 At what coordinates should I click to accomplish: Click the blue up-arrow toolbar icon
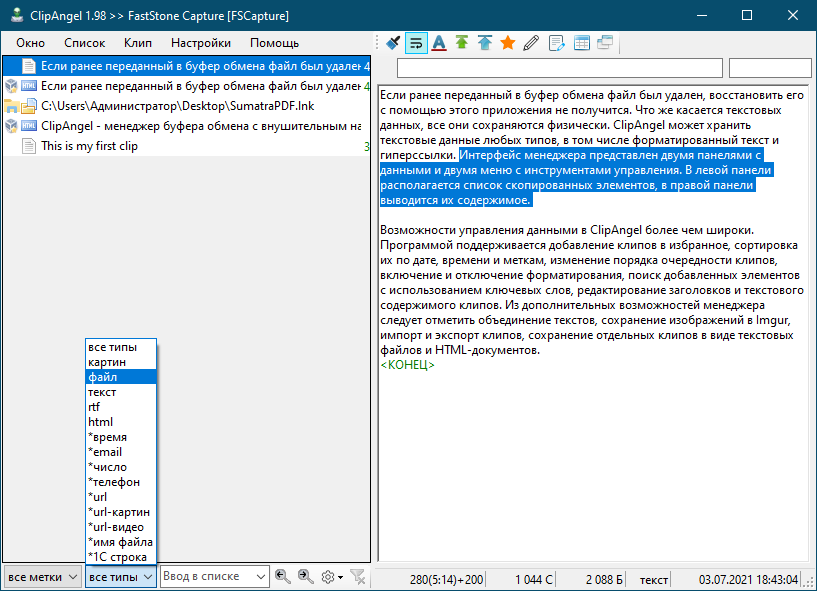(485, 43)
